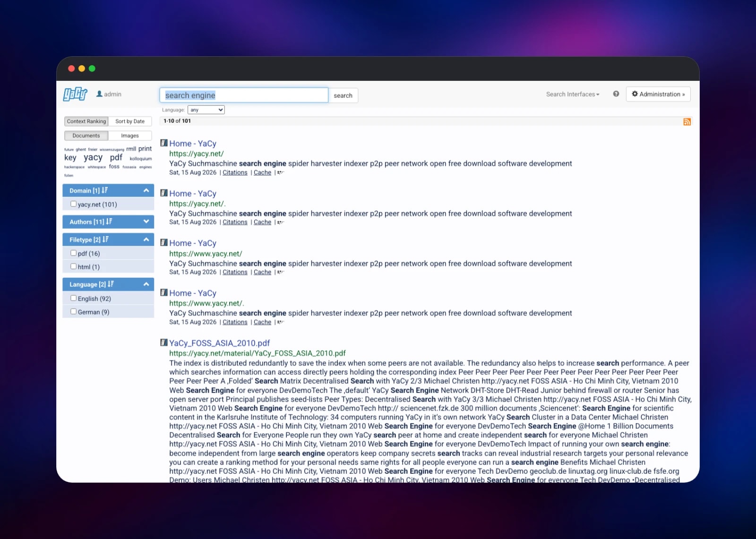This screenshot has height=539, width=756.
Task: Click the small icon after Cache in the https://yacy.net/ result
Action: click(281, 173)
